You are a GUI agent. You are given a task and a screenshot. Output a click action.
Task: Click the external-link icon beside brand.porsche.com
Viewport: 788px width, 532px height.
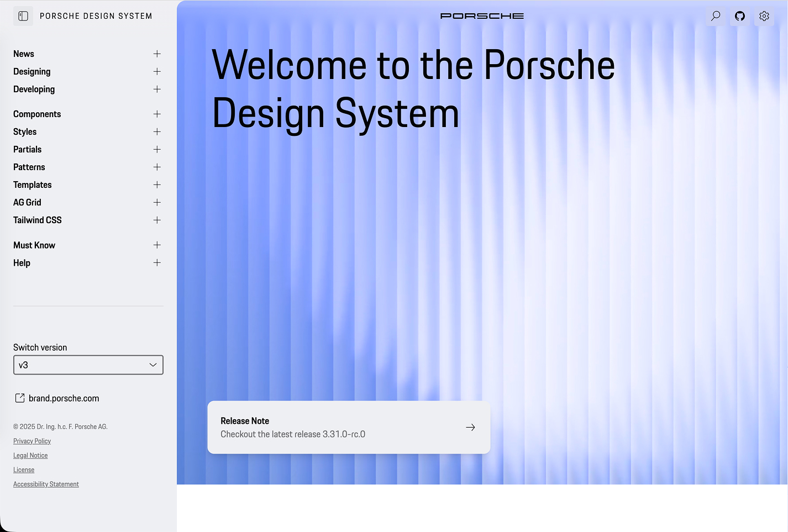pyautogui.click(x=20, y=398)
